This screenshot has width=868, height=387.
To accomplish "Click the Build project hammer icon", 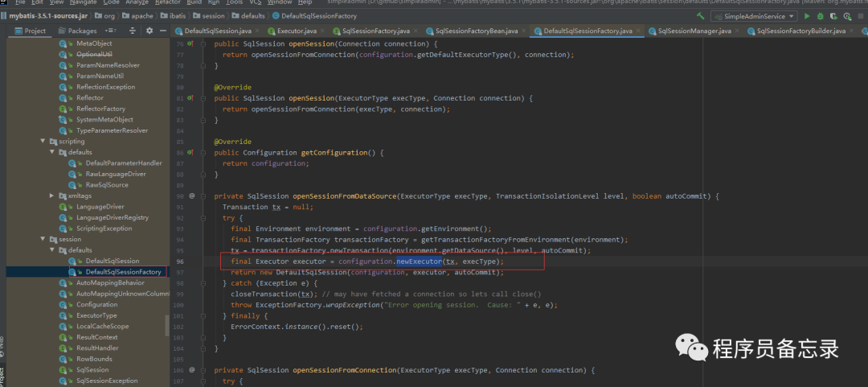I will pos(701,16).
